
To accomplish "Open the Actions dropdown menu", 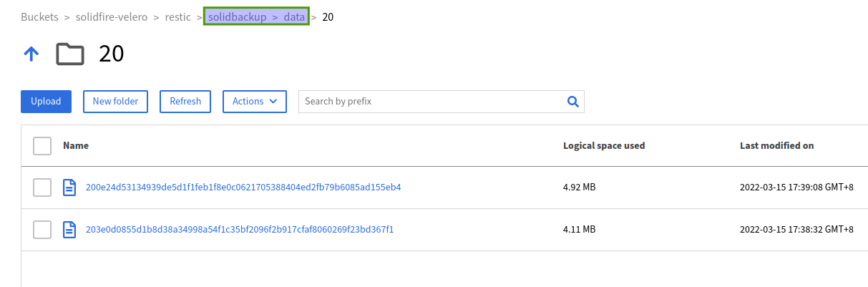I will tap(255, 102).
